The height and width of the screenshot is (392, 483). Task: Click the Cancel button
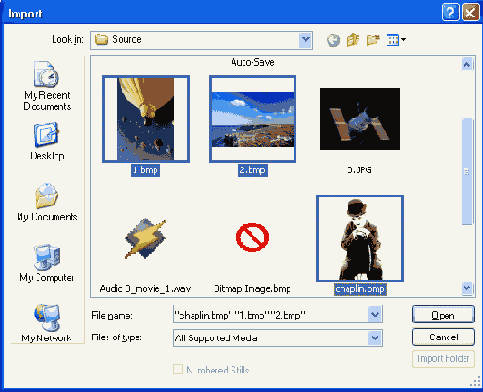pyautogui.click(x=443, y=337)
